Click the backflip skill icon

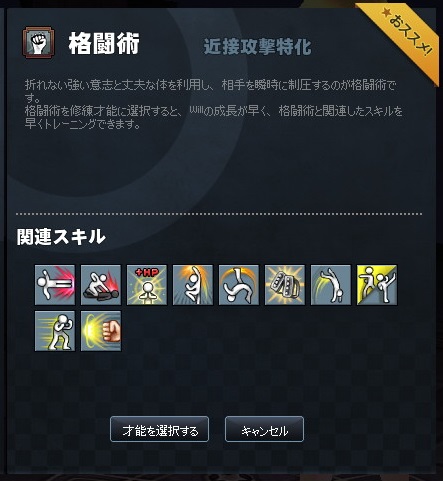pos(331,285)
